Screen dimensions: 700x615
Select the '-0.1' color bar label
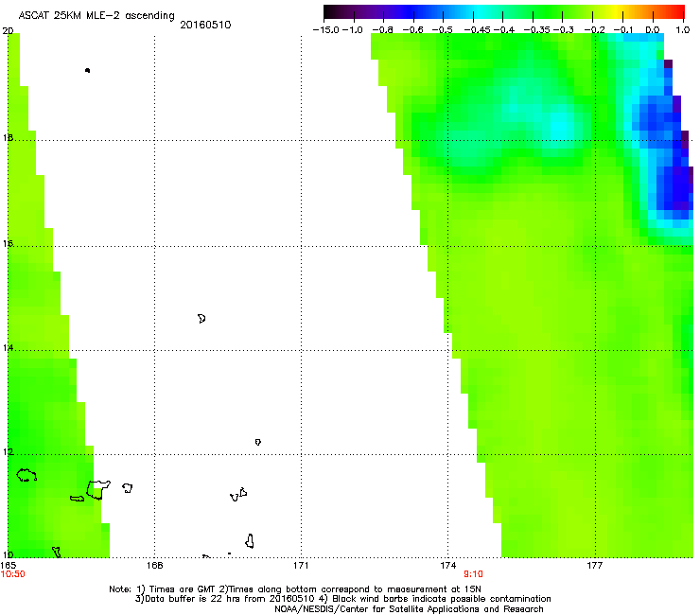622,30
